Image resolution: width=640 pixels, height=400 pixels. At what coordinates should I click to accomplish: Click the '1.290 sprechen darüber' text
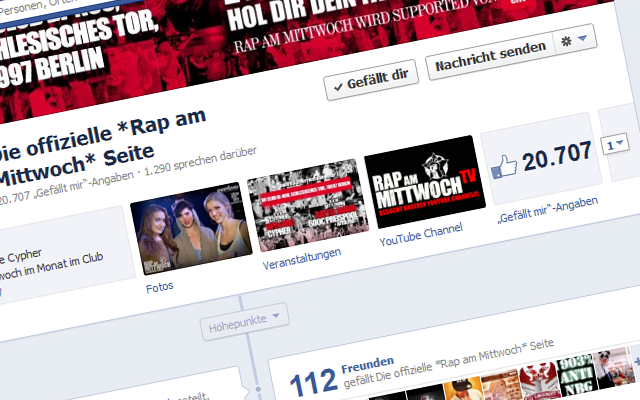(x=200, y=161)
